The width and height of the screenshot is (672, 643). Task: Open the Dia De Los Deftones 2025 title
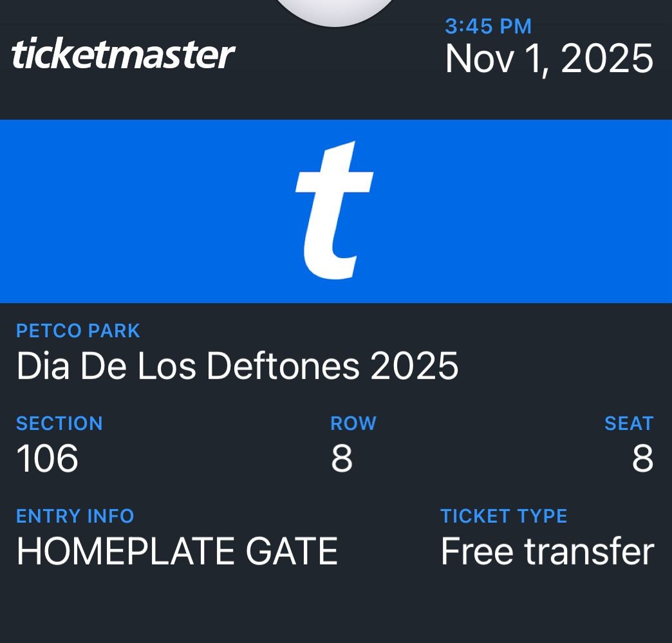237,366
